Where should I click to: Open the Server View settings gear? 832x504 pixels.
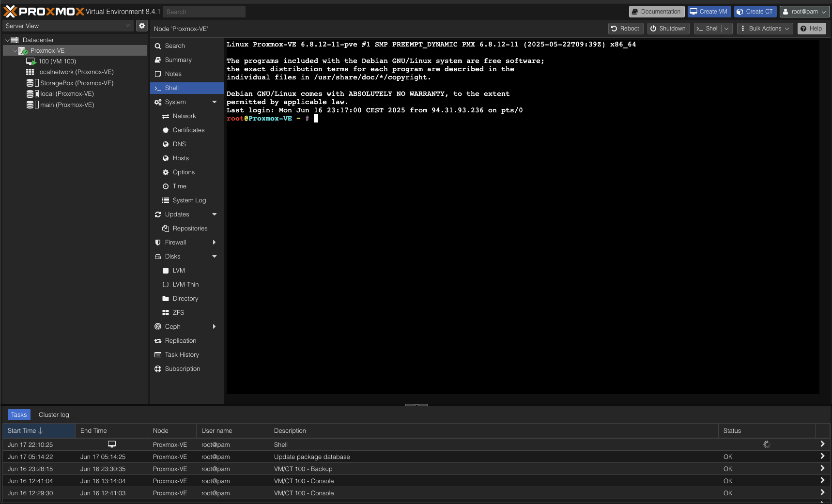coord(141,26)
